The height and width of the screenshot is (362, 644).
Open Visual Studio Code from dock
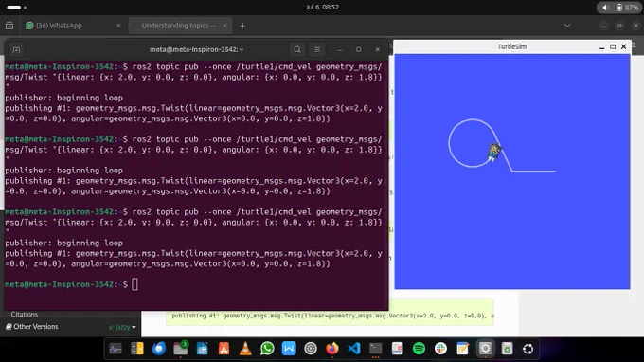[354, 349]
